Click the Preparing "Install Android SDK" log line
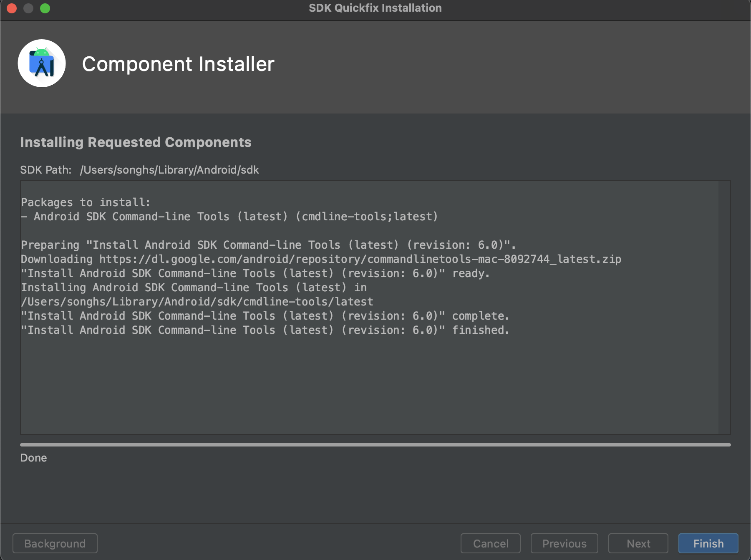 (x=269, y=245)
